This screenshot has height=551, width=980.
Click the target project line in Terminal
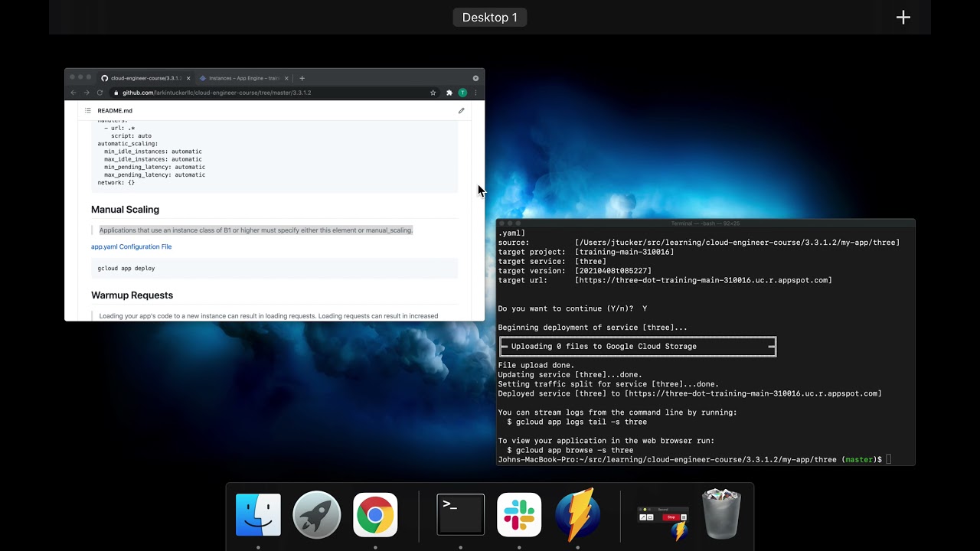point(586,252)
